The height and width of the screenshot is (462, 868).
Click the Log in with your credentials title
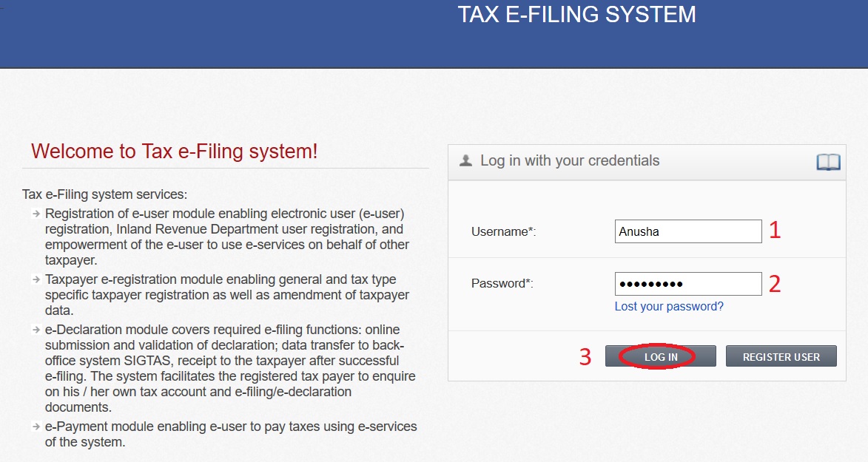[569, 160]
